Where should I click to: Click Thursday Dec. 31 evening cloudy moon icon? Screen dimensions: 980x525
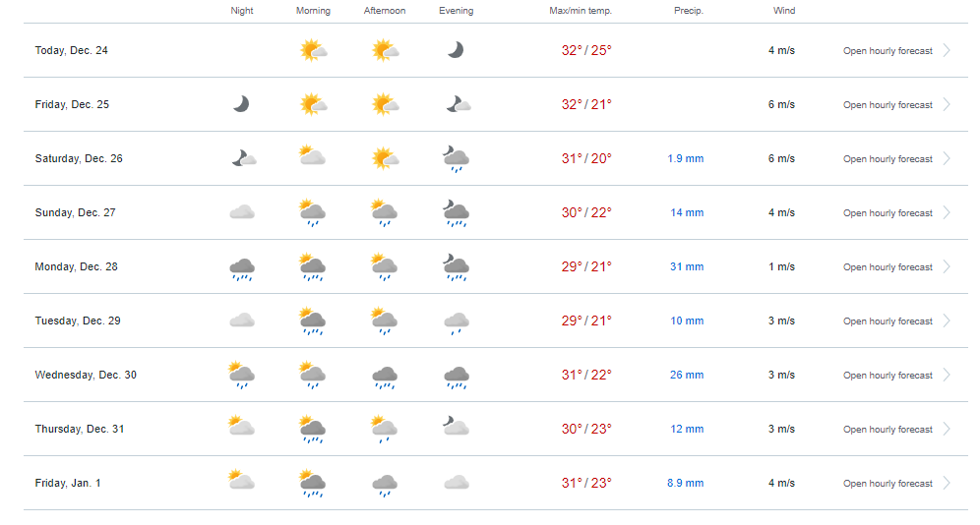tap(455, 428)
